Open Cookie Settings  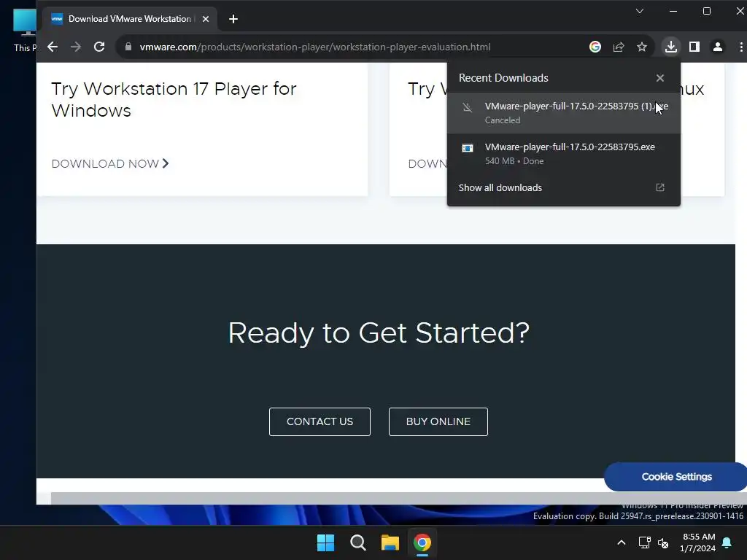click(x=676, y=477)
